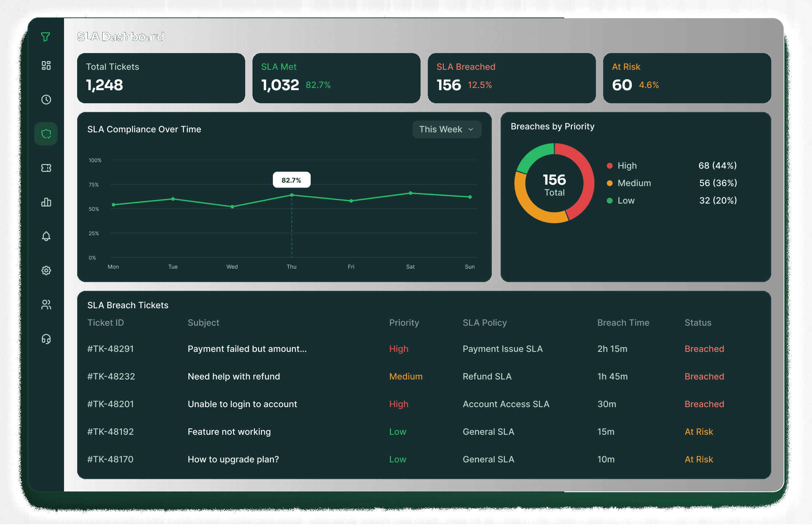Click the At Risk card
Screen dimensions: 812x530
pyautogui.click(x=687, y=78)
